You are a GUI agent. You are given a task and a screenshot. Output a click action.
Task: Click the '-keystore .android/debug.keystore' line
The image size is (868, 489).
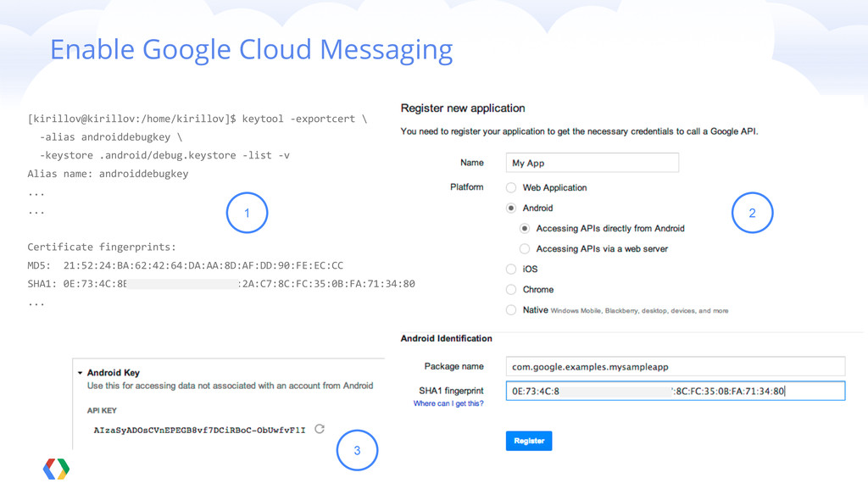click(x=164, y=155)
